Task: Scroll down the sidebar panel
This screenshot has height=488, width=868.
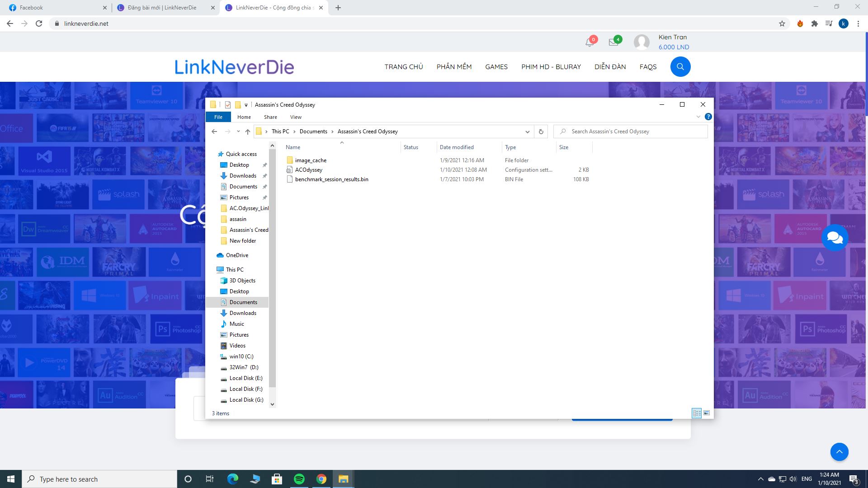Action: tap(273, 403)
